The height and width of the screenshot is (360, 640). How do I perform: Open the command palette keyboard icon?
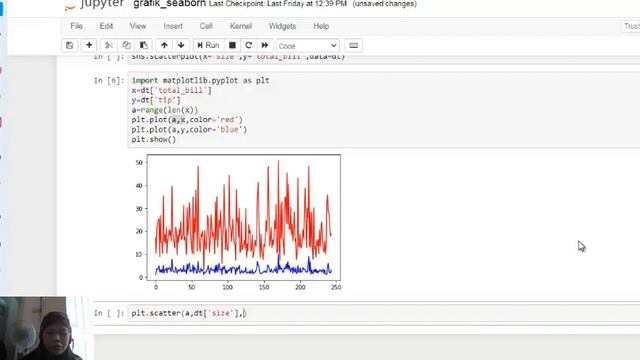(x=353, y=45)
